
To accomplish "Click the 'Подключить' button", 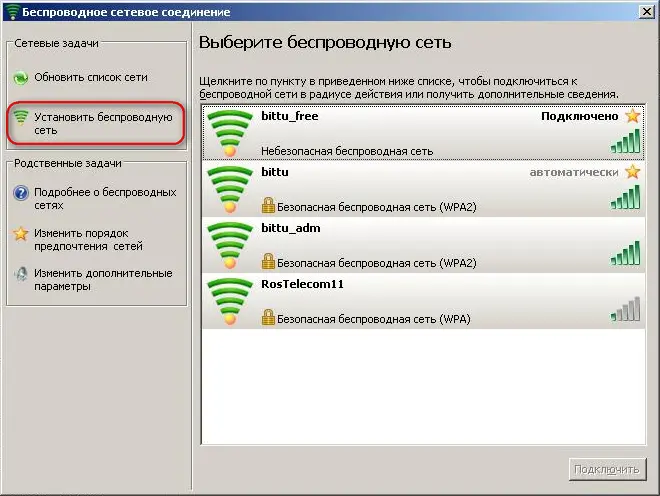I will [x=607, y=469].
